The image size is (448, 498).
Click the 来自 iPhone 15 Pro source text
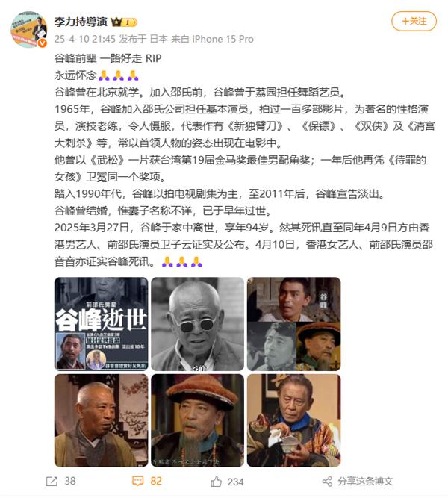[x=212, y=39]
